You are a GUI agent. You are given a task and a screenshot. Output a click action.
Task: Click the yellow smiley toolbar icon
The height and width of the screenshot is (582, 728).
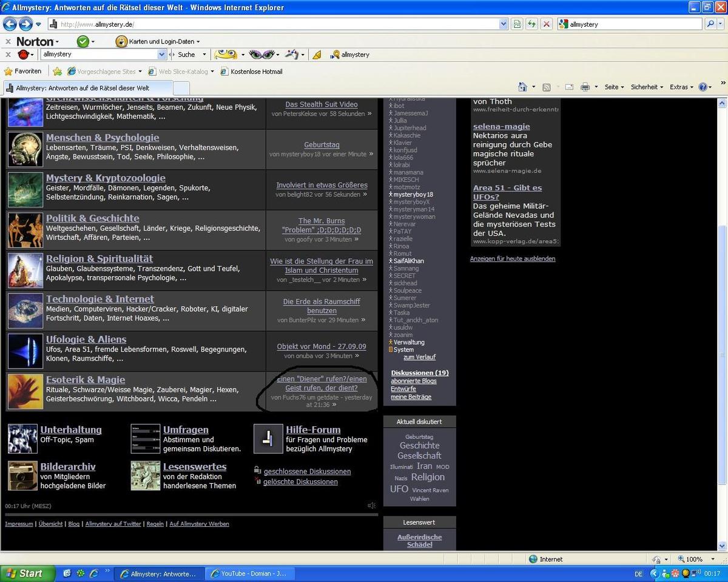pos(225,54)
